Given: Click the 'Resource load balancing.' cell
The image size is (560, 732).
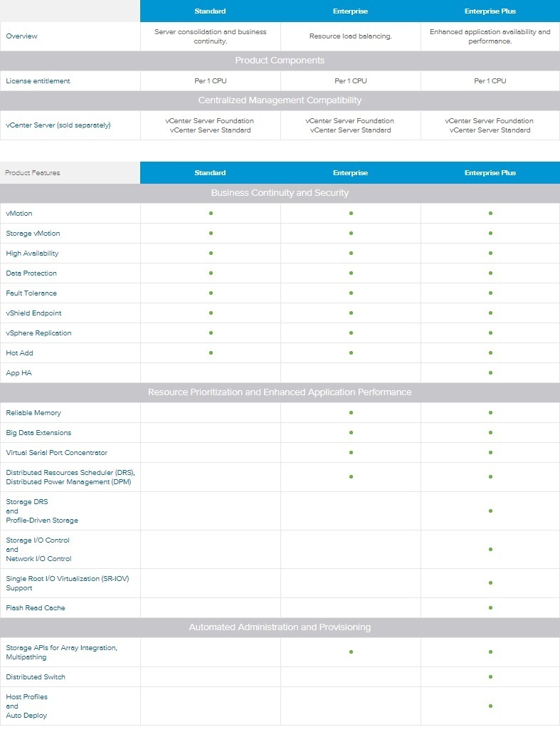Looking at the screenshot, I should pyautogui.click(x=351, y=36).
